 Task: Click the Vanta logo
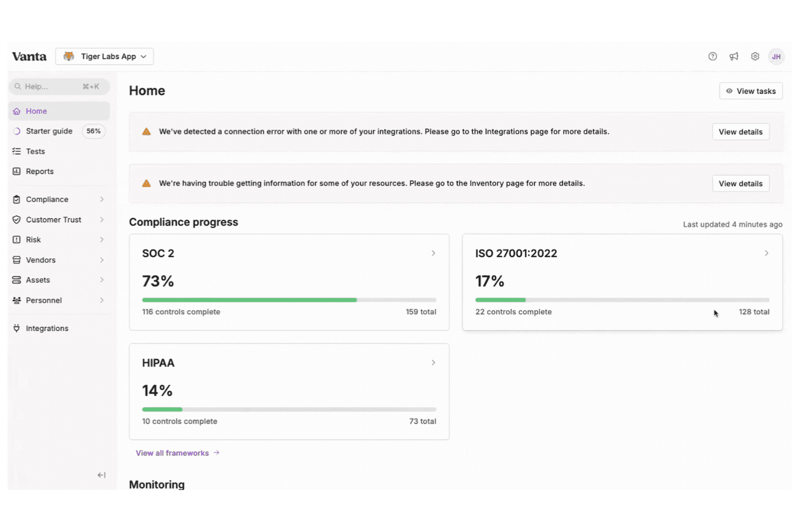[x=29, y=57]
